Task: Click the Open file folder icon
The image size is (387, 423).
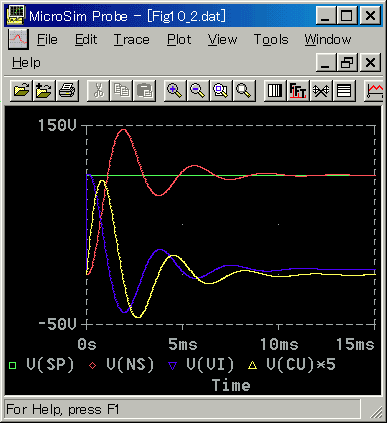Action: click(x=21, y=90)
